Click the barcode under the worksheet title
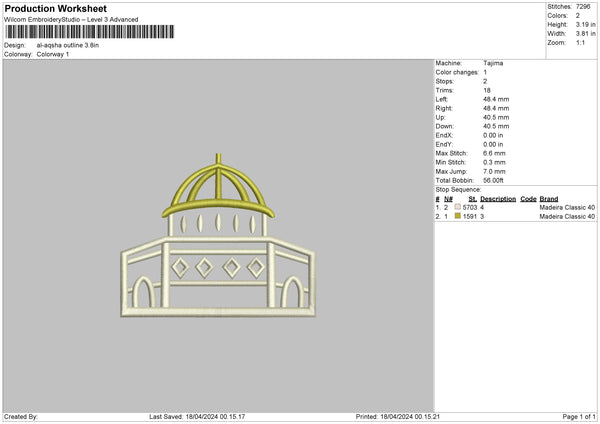Image resolution: width=600 pixels, height=424 pixels. (90, 32)
